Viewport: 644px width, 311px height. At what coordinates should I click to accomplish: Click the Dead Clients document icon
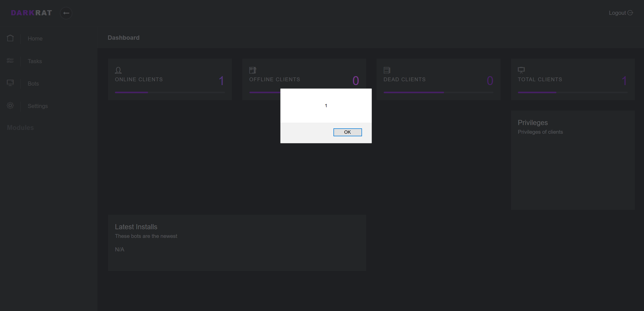tap(387, 70)
